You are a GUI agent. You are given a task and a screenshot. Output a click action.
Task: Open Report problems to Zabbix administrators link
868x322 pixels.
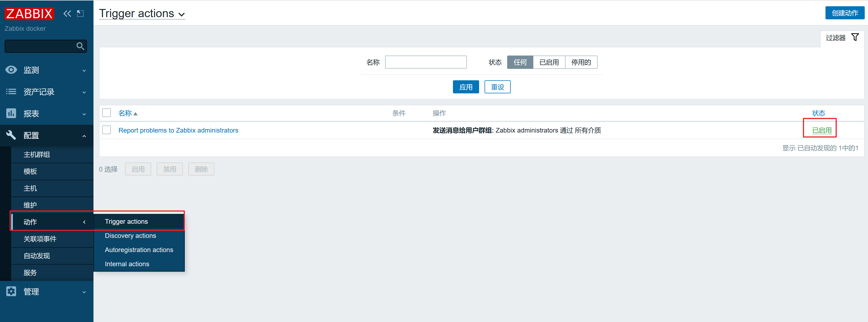(x=178, y=130)
